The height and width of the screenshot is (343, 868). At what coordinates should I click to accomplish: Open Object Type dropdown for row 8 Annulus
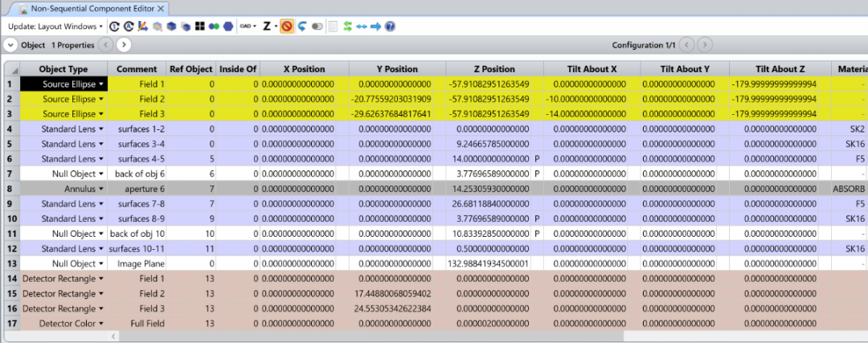click(101, 189)
